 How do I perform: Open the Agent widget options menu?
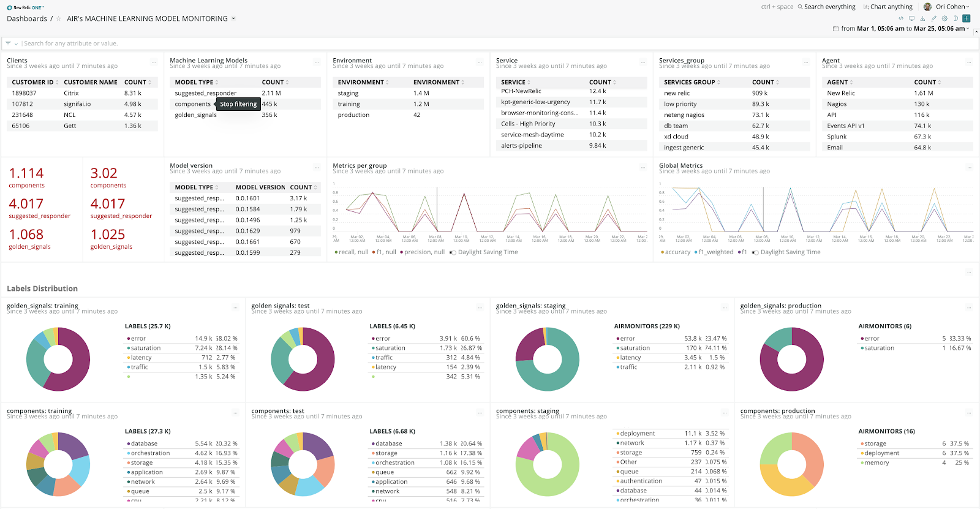969,62
